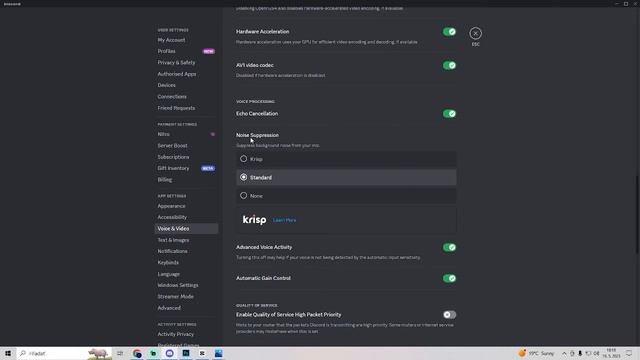Screen dimensions: 640x360
Task: Switch to Discord taskbar icon
Action: click(x=169, y=353)
